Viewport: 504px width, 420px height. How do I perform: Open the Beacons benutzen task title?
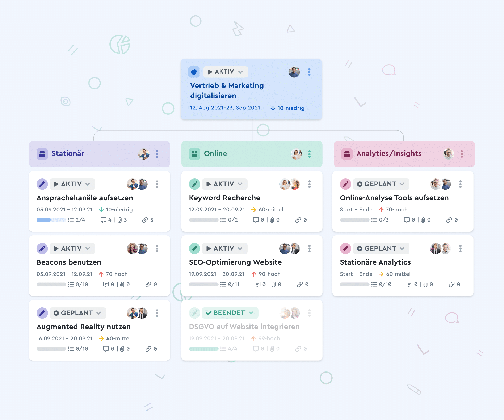pos(69,262)
